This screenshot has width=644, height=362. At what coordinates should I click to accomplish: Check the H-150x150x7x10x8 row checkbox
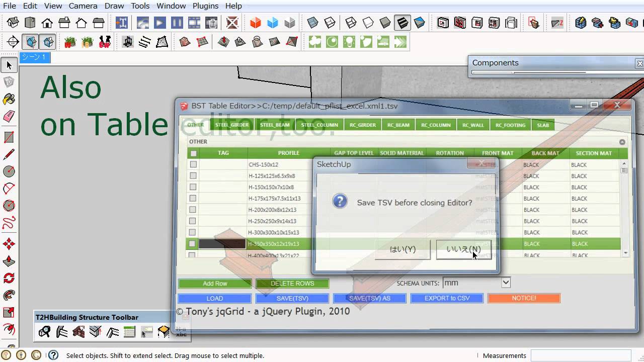tap(193, 187)
